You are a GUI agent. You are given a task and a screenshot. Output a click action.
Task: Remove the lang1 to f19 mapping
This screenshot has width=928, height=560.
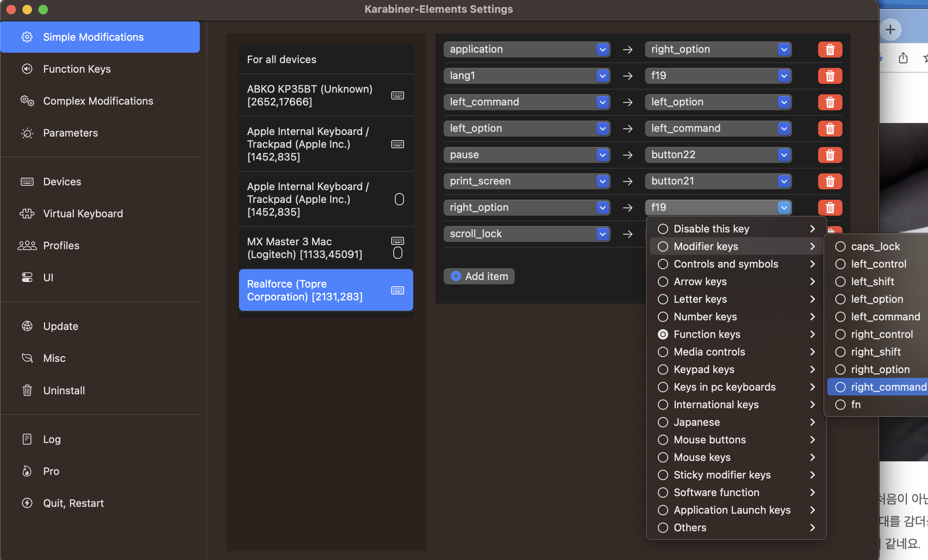830,76
